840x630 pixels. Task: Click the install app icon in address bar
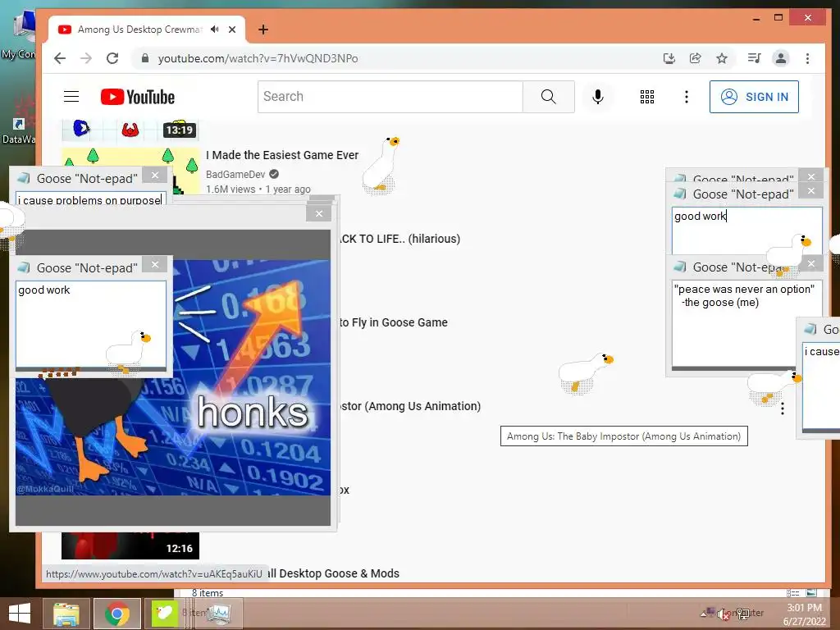pos(669,58)
